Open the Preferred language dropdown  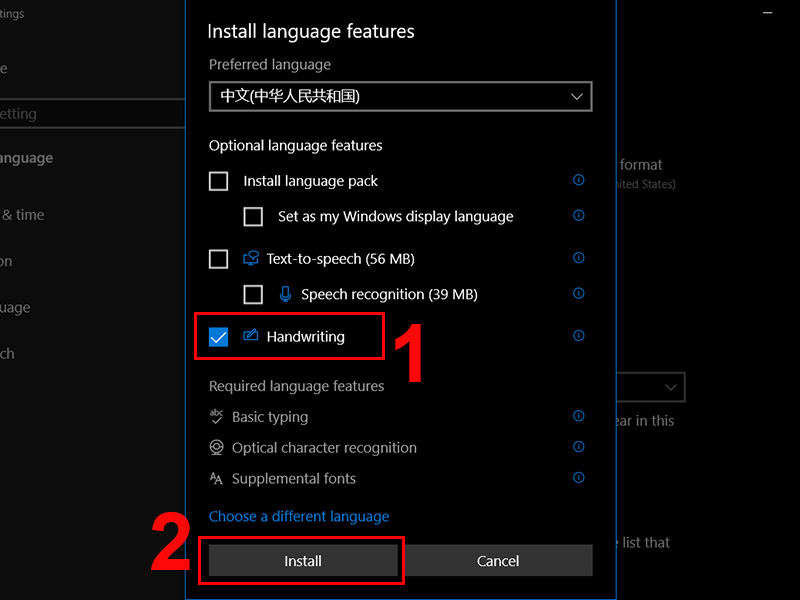[x=401, y=96]
